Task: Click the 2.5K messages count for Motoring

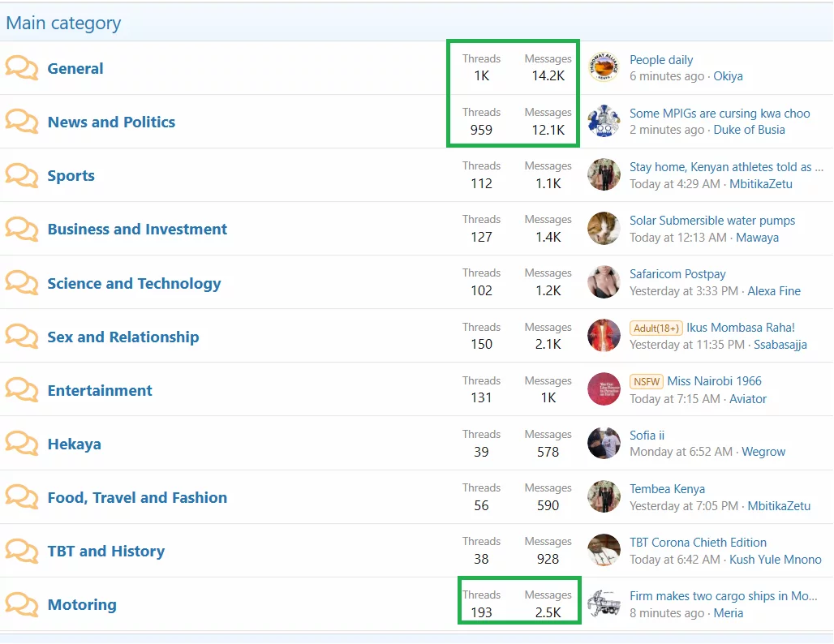Action: (x=548, y=612)
